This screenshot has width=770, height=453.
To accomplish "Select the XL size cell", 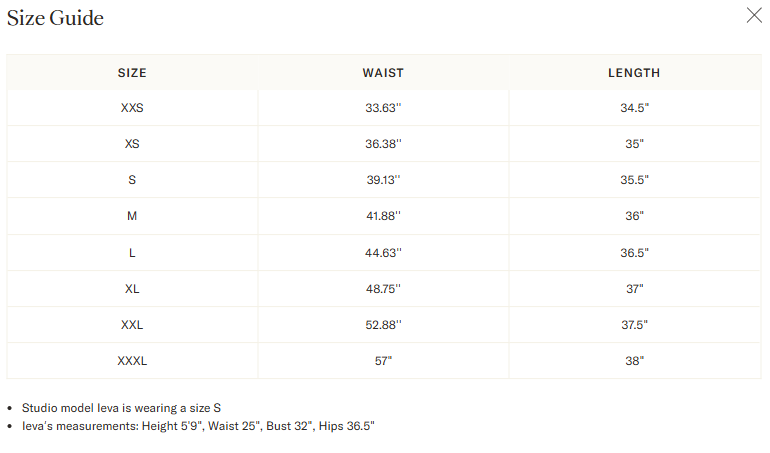I will click(x=132, y=288).
